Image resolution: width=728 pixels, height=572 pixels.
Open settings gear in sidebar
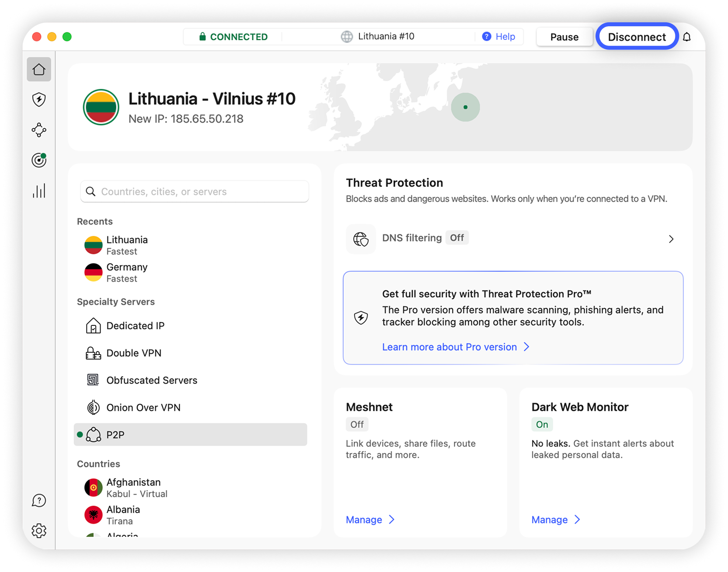click(39, 530)
